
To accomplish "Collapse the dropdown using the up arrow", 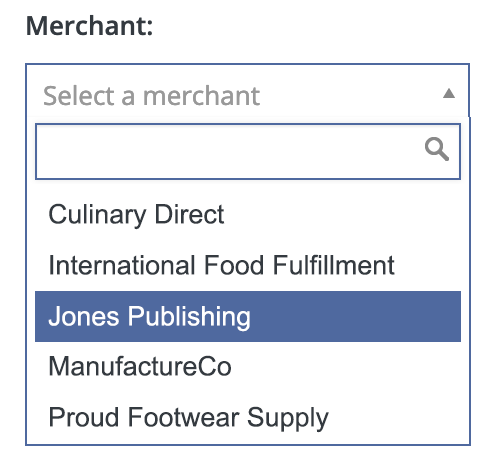I will (449, 94).
